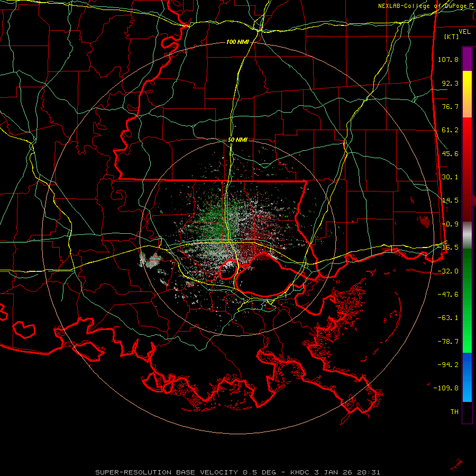
Task: Click the 100 NMI range ring label
Action: tap(237, 42)
